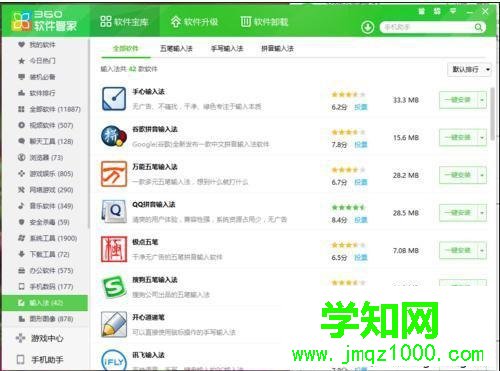Open the 搜狗五笔输入法 title text
This screenshot has height=371, width=500.
pos(155,280)
